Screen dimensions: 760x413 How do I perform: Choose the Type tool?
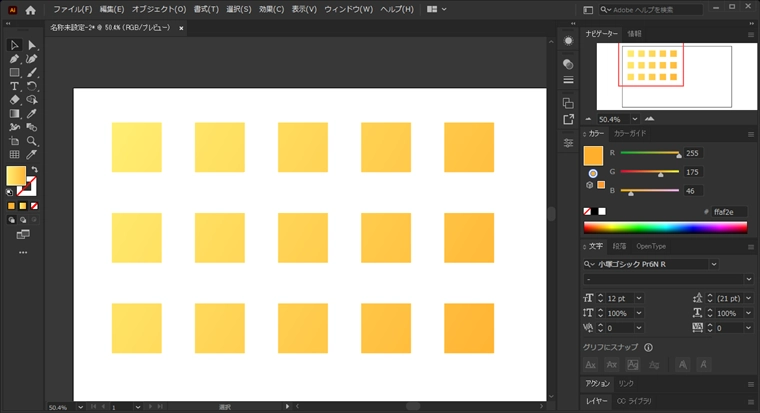point(14,86)
